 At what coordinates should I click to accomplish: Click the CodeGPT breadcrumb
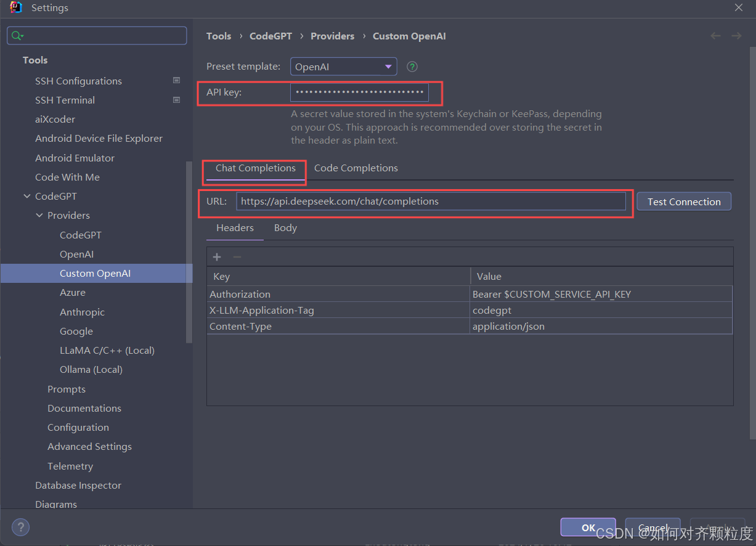(x=270, y=36)
